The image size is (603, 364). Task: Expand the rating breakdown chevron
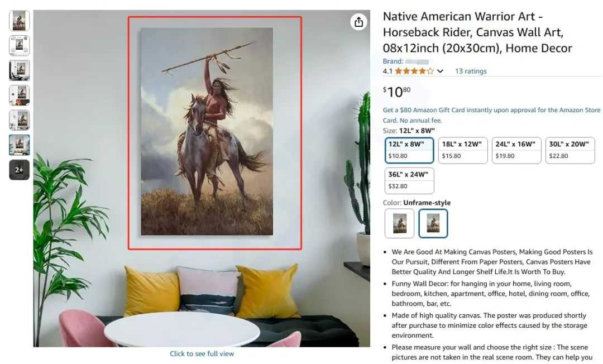(441, 71)
